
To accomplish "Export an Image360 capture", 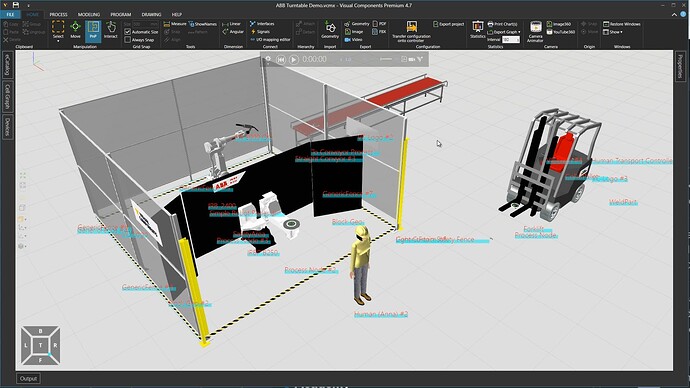I will 559,24.
